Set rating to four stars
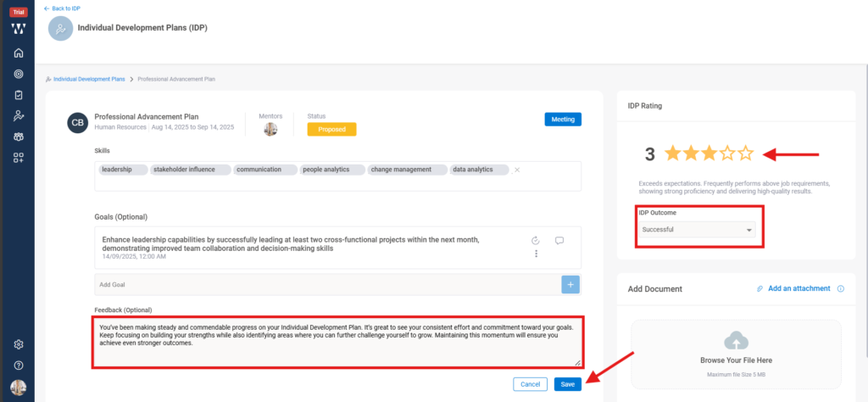 (727, 154)
